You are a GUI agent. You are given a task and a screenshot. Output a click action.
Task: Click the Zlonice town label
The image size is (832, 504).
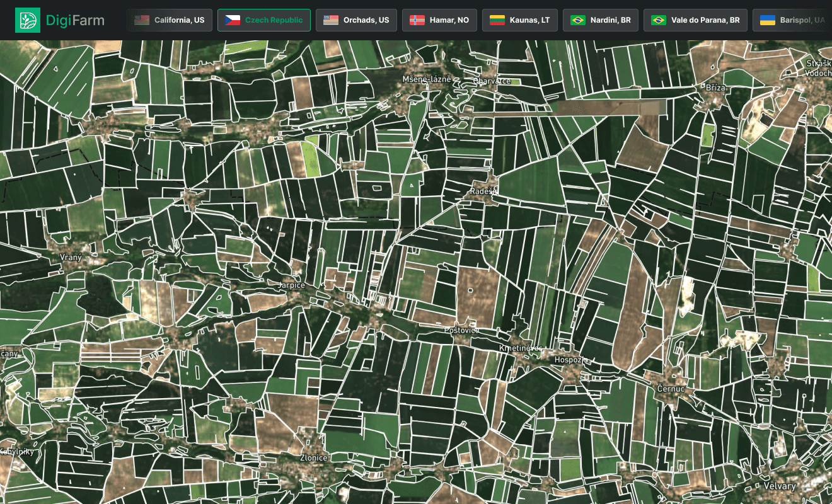pyautogui.click(x=314, y=458)
